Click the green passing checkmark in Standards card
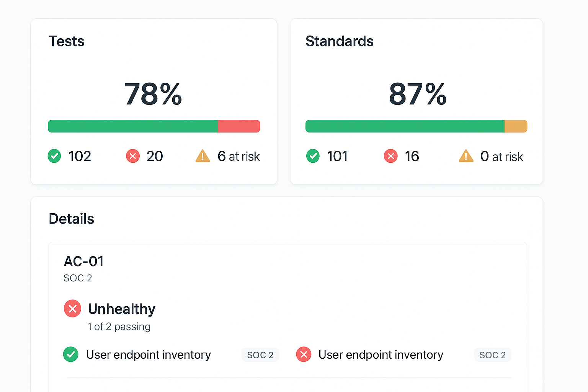Image resolution: width=588 pixels, height=392 pixels. pyautogui.click(x=313, y=156)
